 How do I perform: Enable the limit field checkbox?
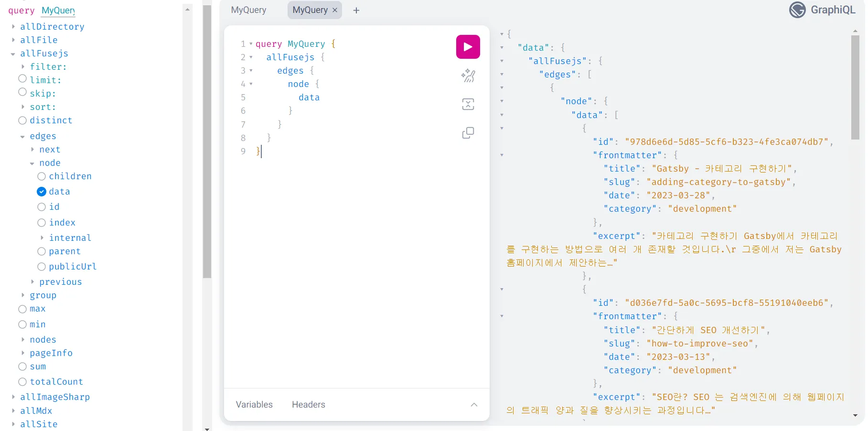coord(22,78)
